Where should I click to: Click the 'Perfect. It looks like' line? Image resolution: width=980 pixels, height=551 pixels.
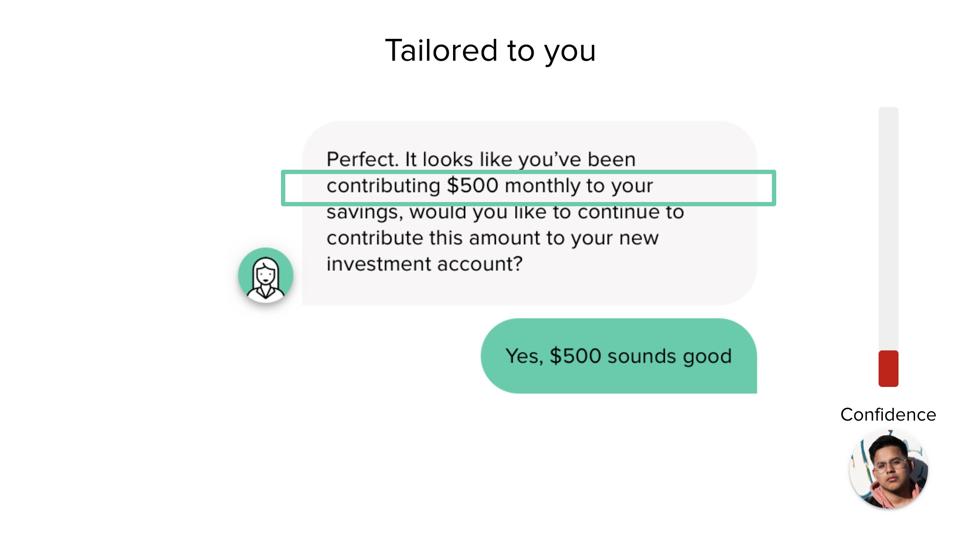click(481, 159)
